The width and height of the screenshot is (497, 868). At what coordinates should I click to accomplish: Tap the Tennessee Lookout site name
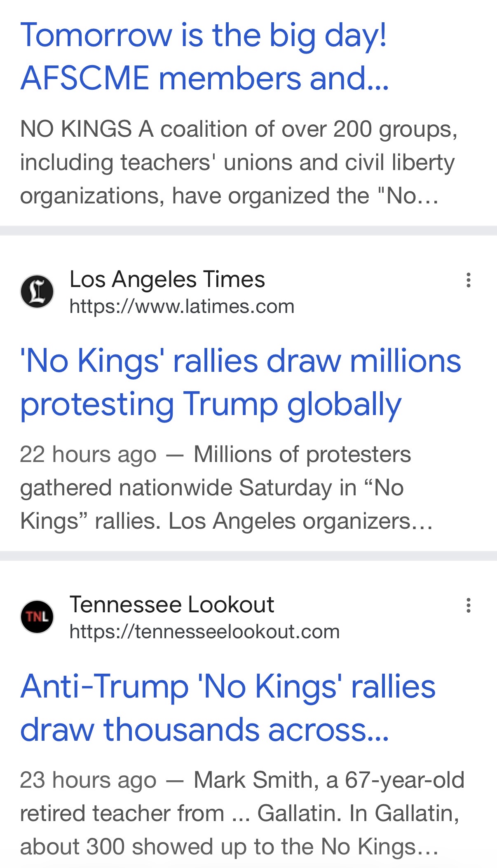click(x=172, y=604)
